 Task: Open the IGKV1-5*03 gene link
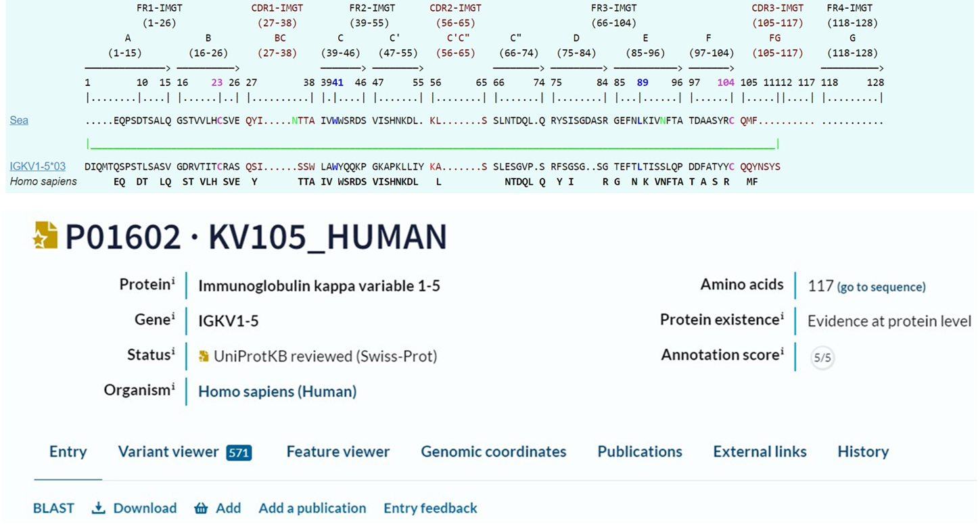[x=39, y=166]
